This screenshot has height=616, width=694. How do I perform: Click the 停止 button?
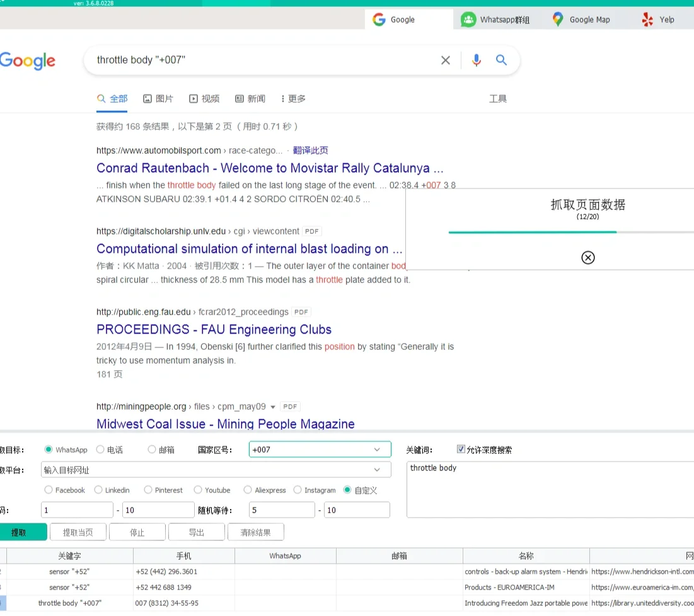pos(137,532)
